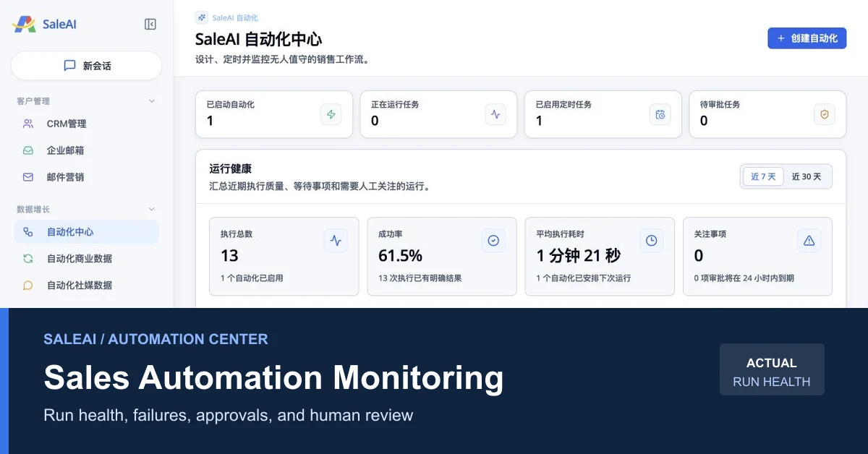Click the 自动化商业数据 refresh icon

coord(28,259)
